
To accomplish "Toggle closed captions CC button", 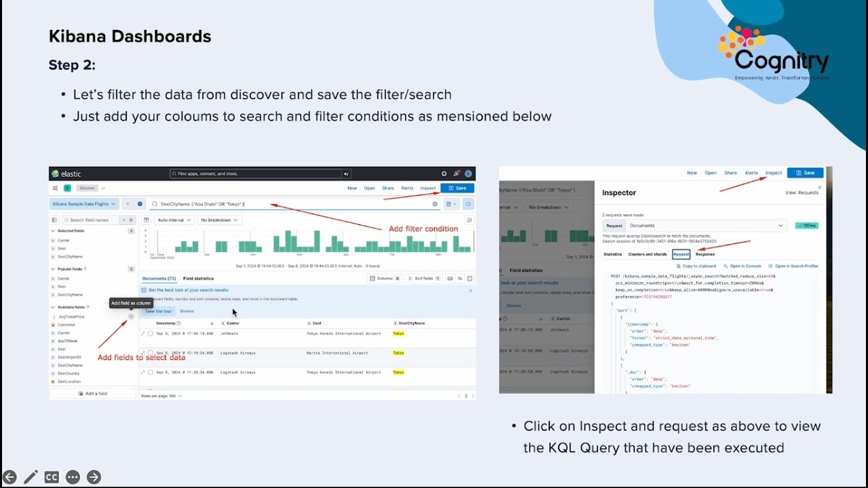I will pyautogui.click(x=52, y=477).
